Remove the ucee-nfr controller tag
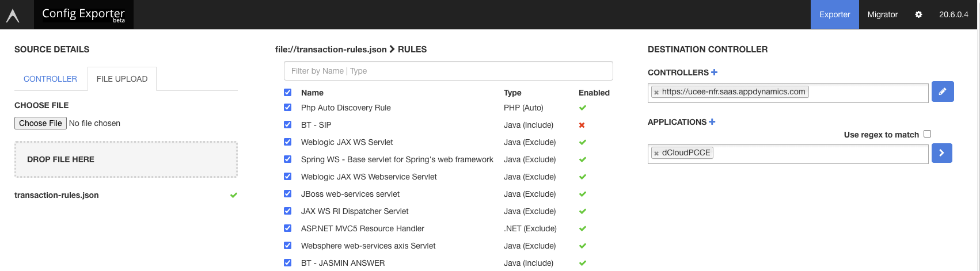Image resolution: width=980 pixels, height=271 pixels. [x=656, y=92]
